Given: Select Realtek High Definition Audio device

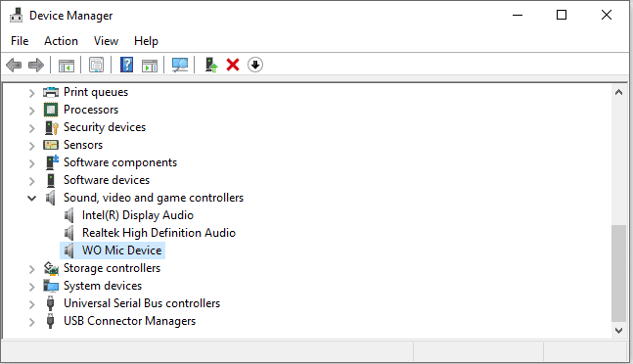Looking at the screenshot, I should (158, 233).
